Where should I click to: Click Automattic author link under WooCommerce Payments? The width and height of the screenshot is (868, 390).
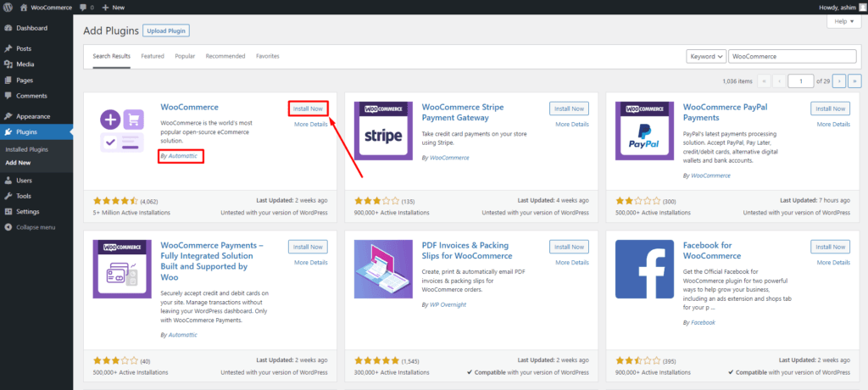coord(183,335)
